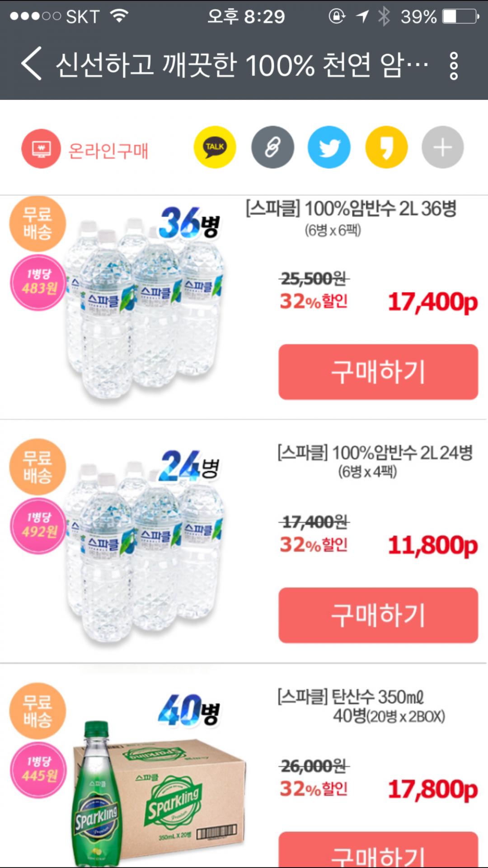The image size is (488, 868).
Task: Buy the 40-bottle sparkling water
Action: 378,852
